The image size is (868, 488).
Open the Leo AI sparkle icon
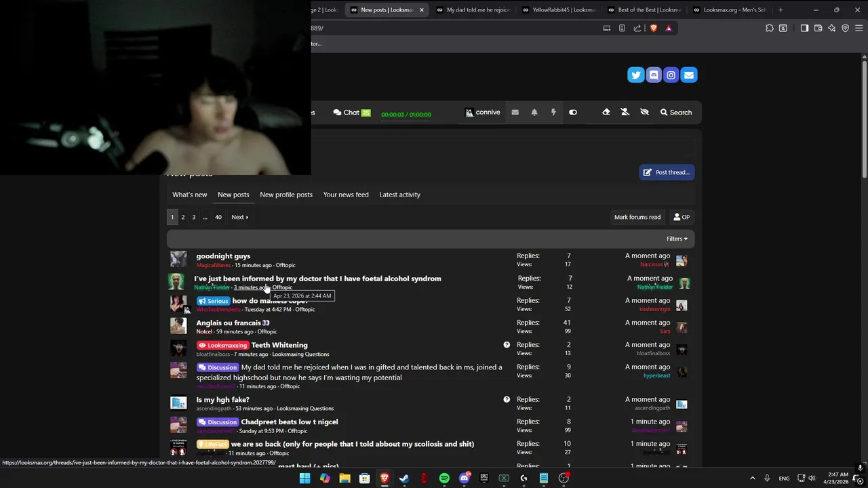[832, 28]
